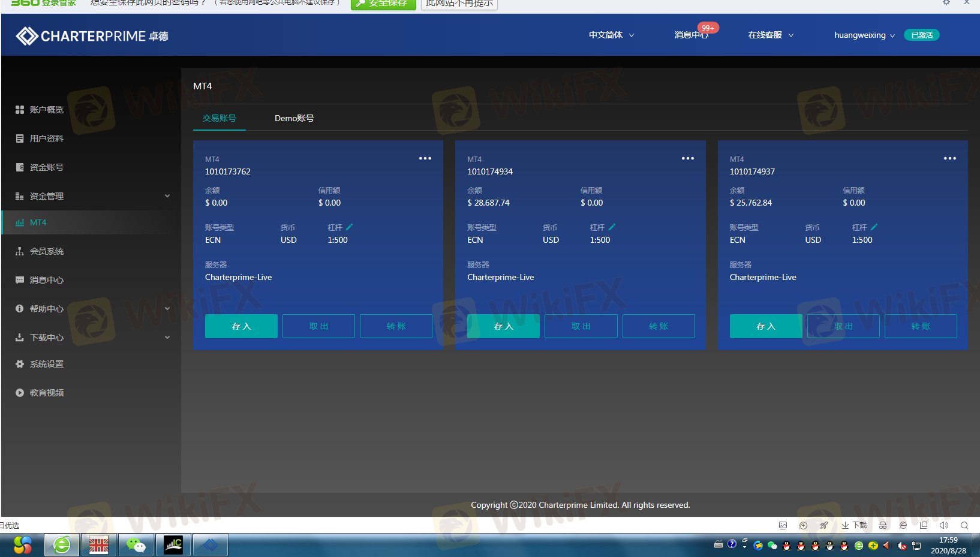Click 存入 button for account 1010174934

(503, 326)
